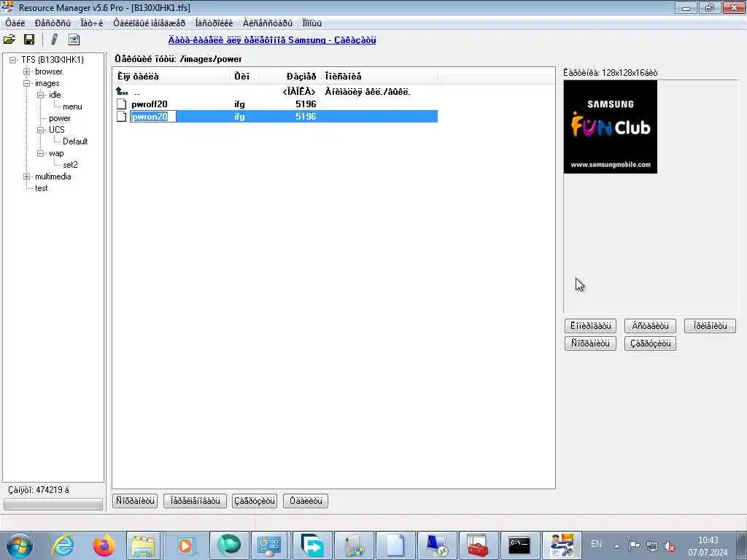Image resolution: width=747 pixels, height=560 pixels.
Task: Select the Default folder under UCS
Action: pyautogui.click(x=75, y=141)
